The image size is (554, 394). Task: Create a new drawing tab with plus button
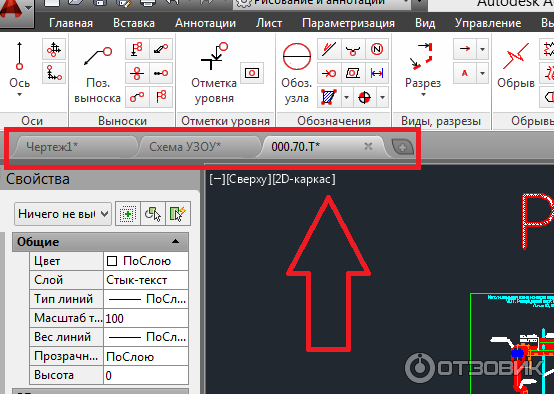click(402, 147)
